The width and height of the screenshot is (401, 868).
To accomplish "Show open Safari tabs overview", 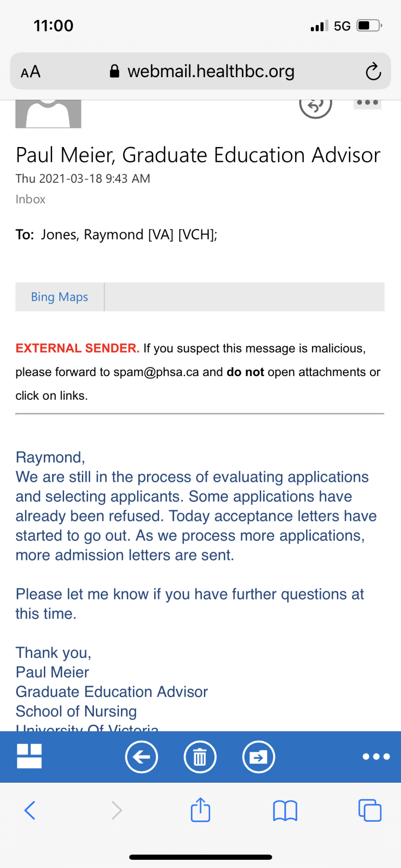I will (x=370, y=810).
